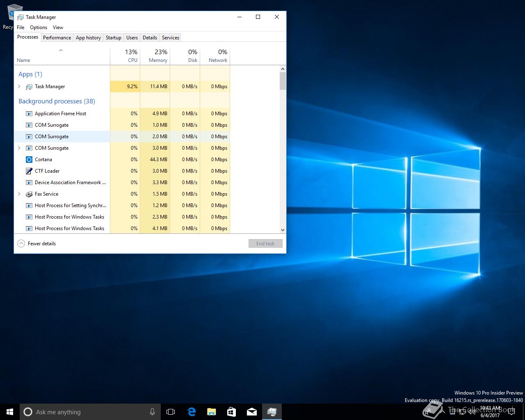Expand the Fax Service process group

[x=19, y=194]
